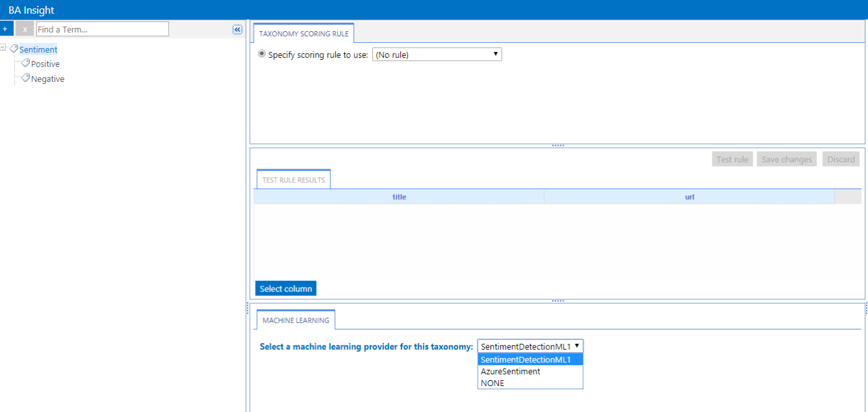Image resolution: width=868 pixels, height=412 pixels.
Task: Click the tag icon beside Positive
Action: click(x=26, y=64)
